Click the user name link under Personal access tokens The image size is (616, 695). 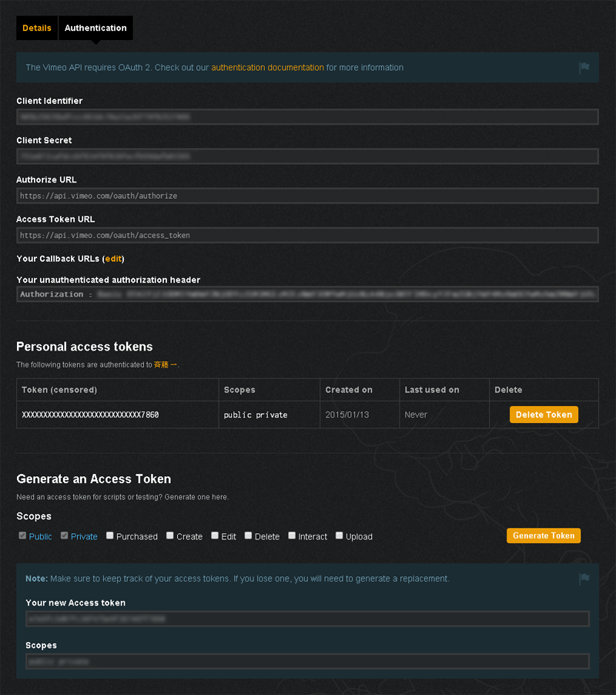pos(166,364)
